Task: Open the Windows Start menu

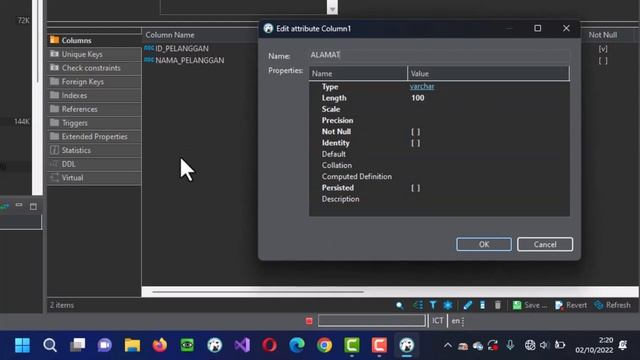Action: click(x=22, y=345)
